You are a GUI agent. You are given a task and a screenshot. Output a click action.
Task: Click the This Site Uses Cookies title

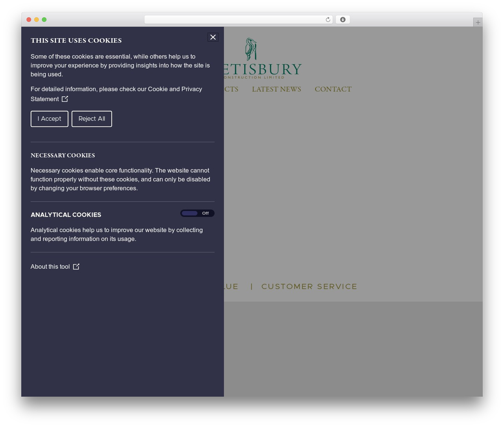click(x=76, y=41)
